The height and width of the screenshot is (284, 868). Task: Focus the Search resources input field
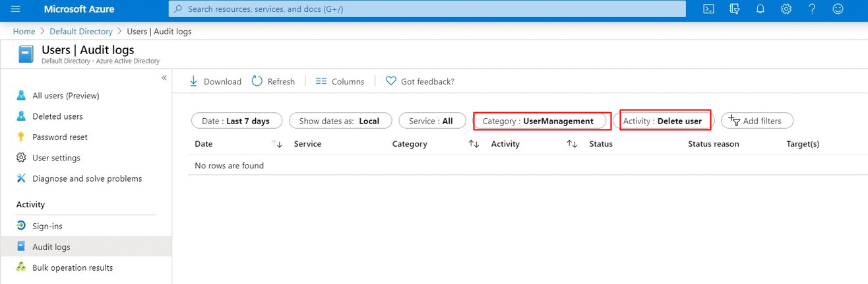point(427,9)
